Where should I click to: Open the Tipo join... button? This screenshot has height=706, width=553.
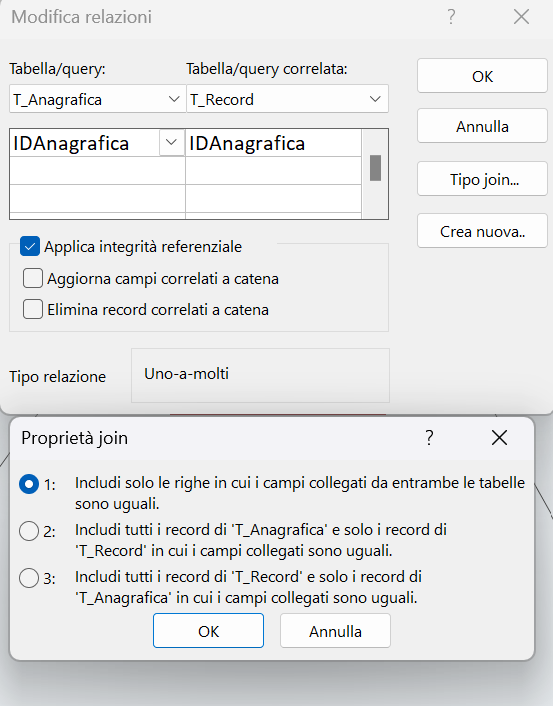point(482,179)
